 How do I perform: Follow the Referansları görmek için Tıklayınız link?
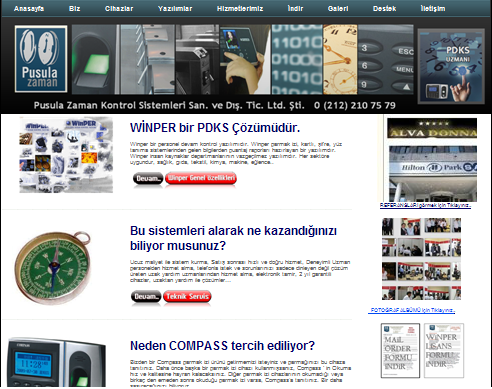point(425,205)
